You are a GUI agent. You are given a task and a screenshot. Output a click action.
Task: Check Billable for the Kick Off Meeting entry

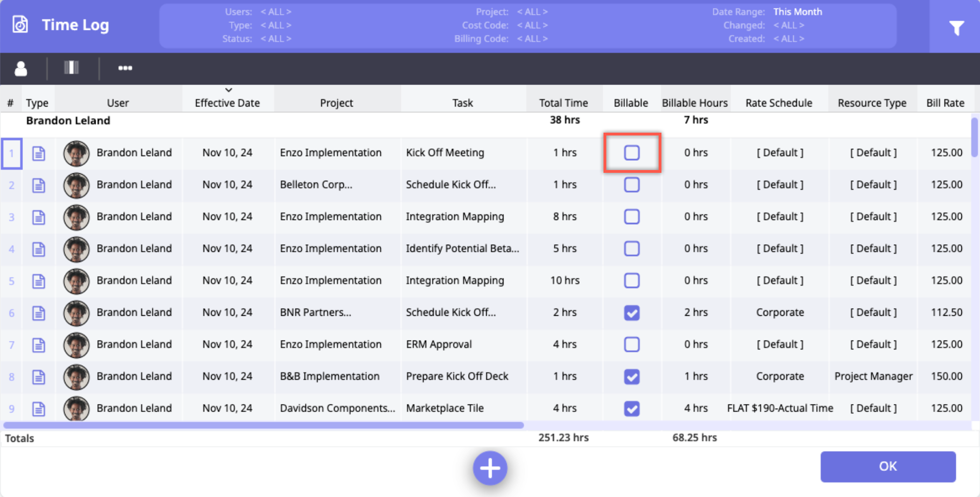click(632, 153)
